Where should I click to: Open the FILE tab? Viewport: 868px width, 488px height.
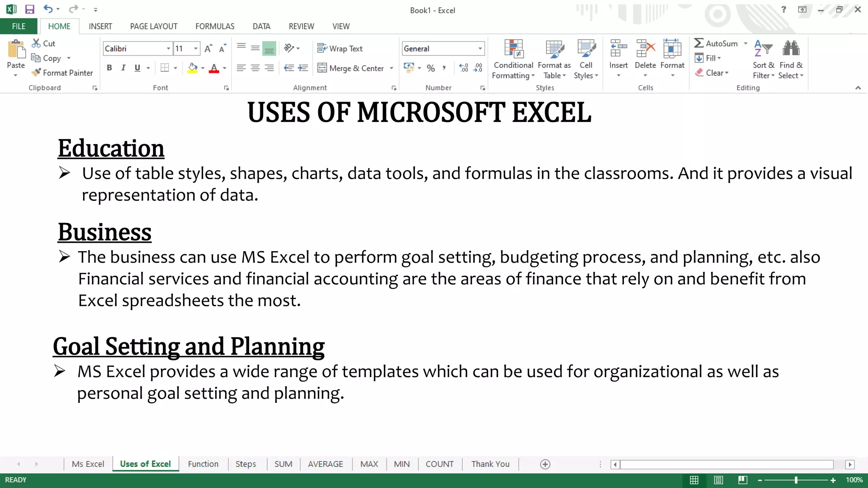pyautogui.click(x=19, y=26)
